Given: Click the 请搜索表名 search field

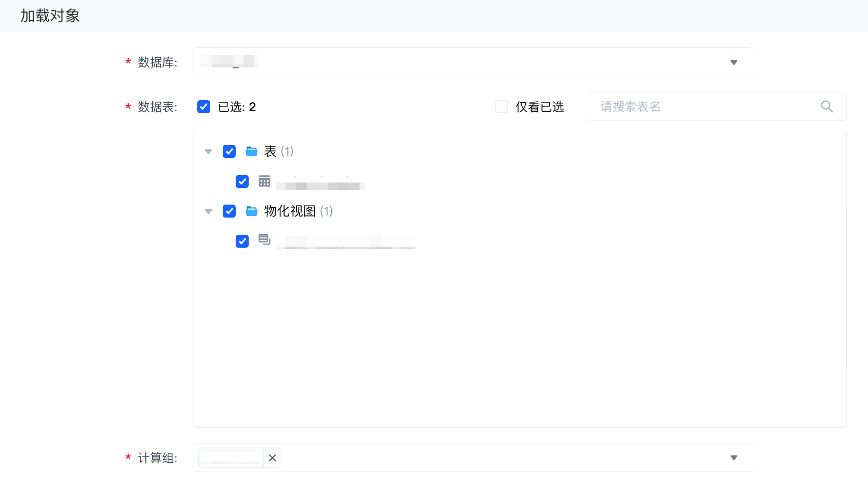Looking at the screenshot, I should click(717, 106).
